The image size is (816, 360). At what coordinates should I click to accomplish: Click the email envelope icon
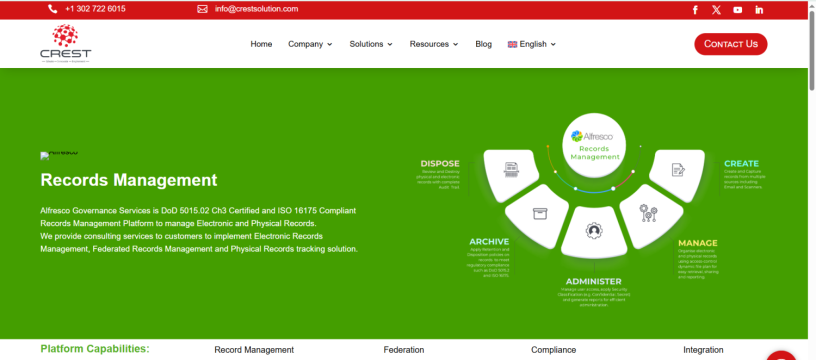coord(202,9)
